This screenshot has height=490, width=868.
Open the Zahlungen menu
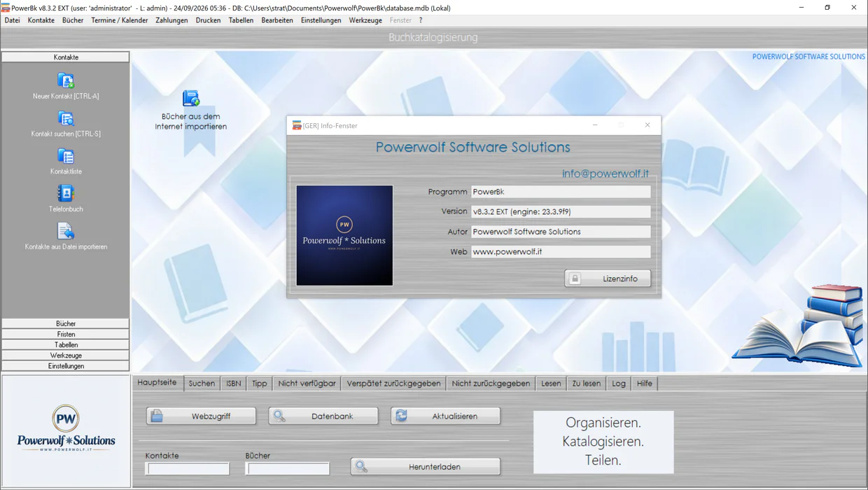click(171, 20)
